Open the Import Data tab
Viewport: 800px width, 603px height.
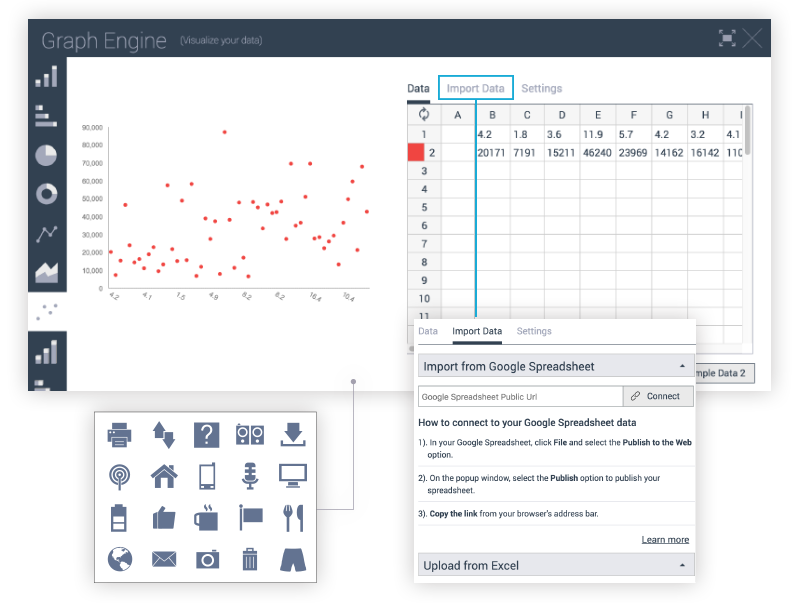[x=475, y=88]
